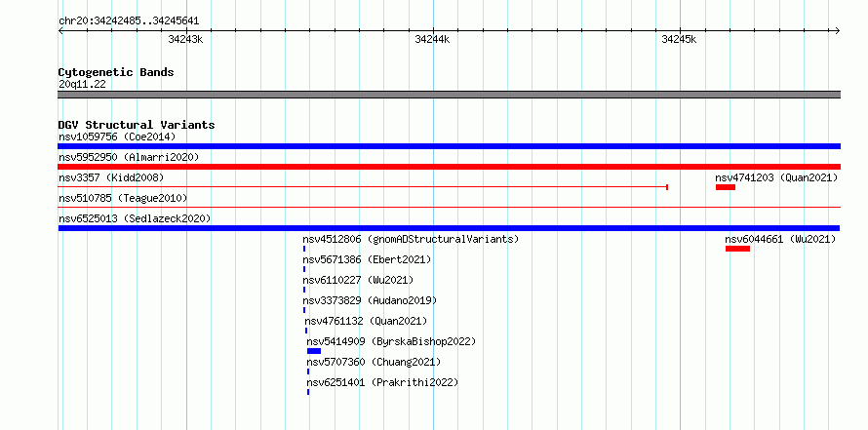Open the nsv510785 (Teague2010) label

(123, 198)
